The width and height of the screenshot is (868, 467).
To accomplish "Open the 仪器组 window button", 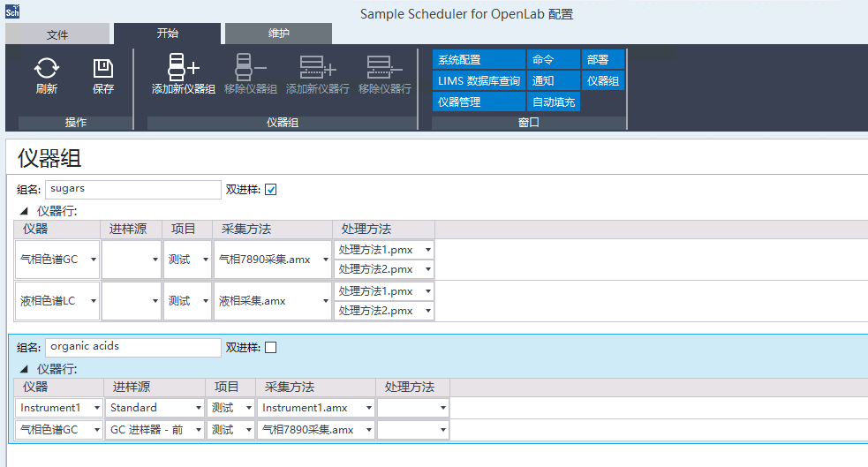I will point(603,81).
